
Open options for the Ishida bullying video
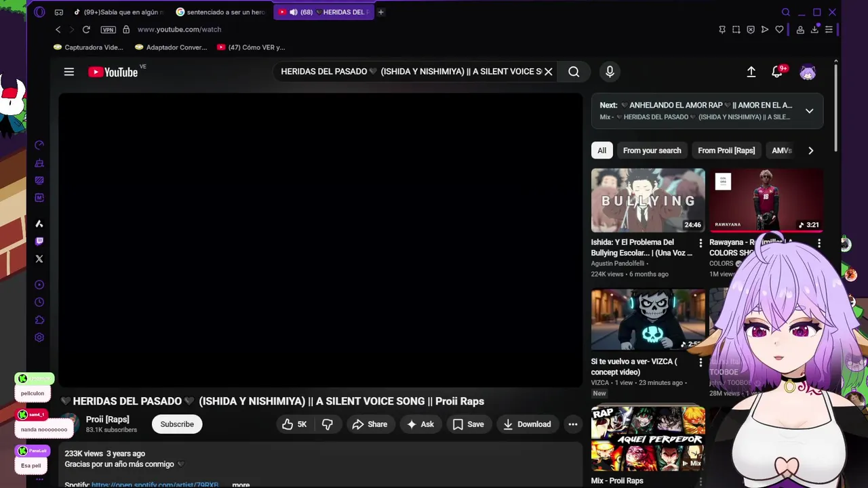[701, 243]
